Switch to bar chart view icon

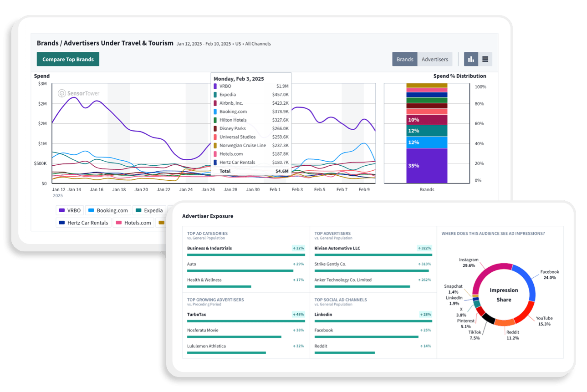[471, 59]
